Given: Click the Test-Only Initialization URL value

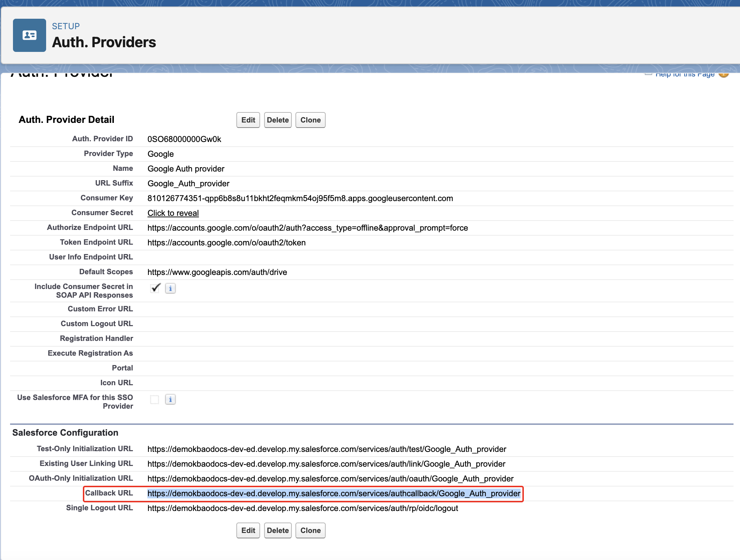Looking at the screenshot, I should pyautogui.click(x=326, y=449).
